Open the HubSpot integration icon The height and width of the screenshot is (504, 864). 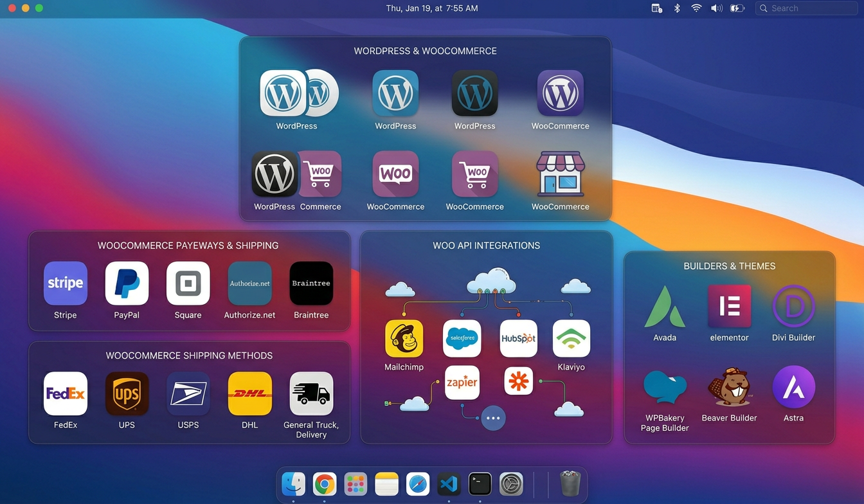tap(519, 338)
